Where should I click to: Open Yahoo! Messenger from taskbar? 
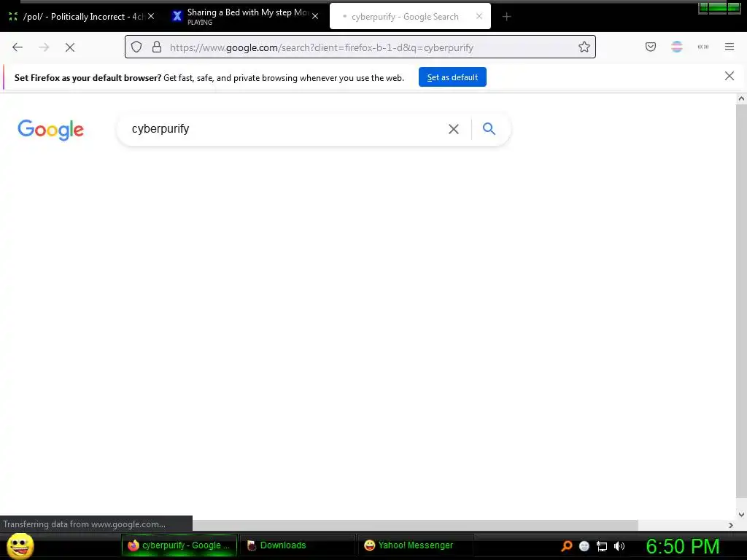(415, 545)
